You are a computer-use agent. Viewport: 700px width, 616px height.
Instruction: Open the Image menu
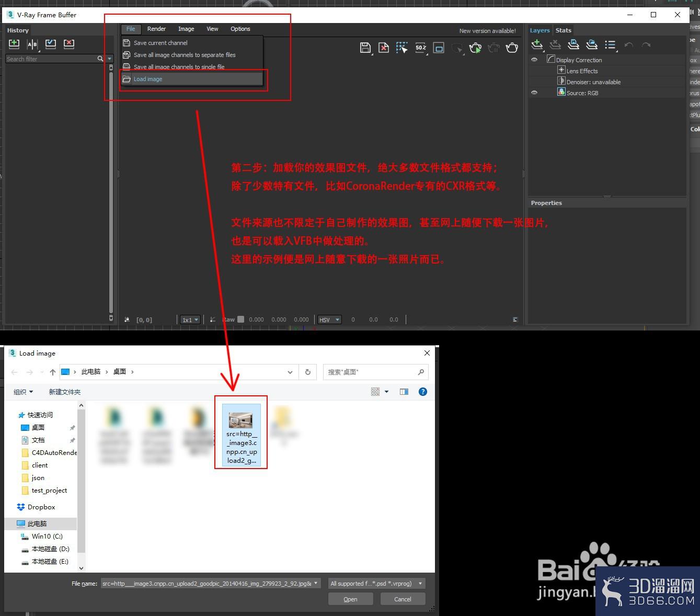[x=186, y=29]
